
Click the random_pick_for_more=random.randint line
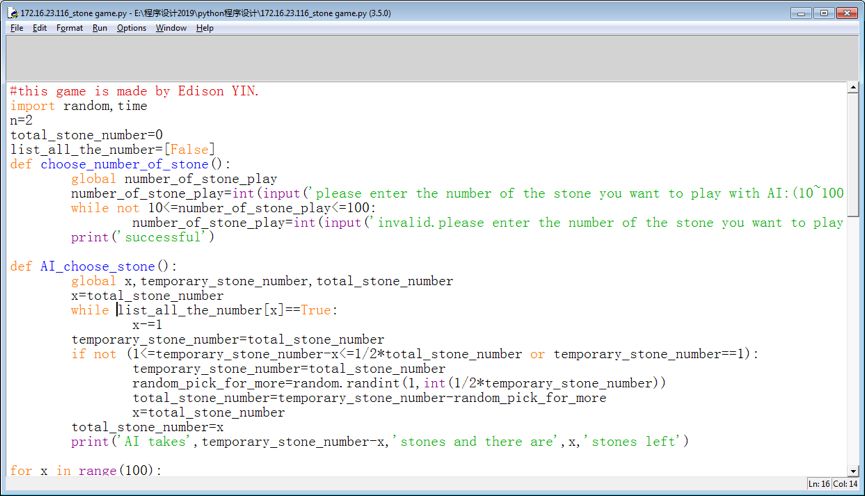399,383
